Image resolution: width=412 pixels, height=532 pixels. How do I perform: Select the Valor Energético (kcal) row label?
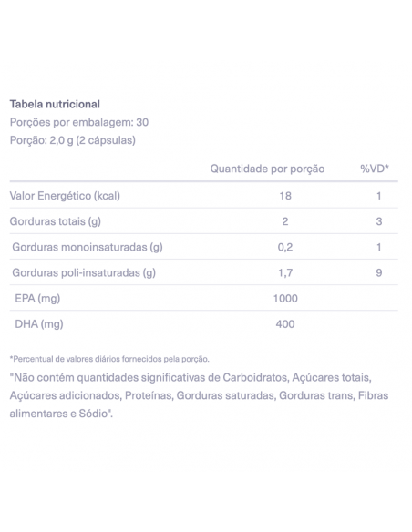(x=65, y=196)
